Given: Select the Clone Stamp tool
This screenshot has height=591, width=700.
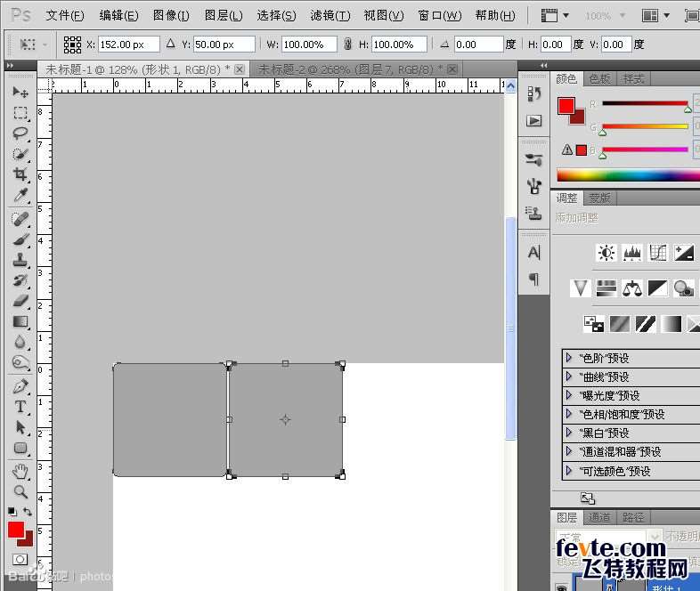Looking at the screenshot, I should coord(20,260).
